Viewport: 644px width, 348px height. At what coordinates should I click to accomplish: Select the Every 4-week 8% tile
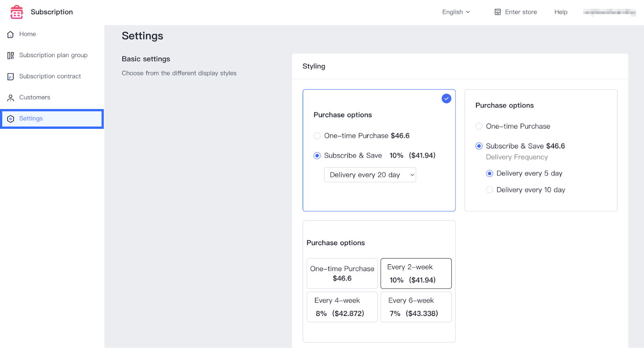(342, 307)
